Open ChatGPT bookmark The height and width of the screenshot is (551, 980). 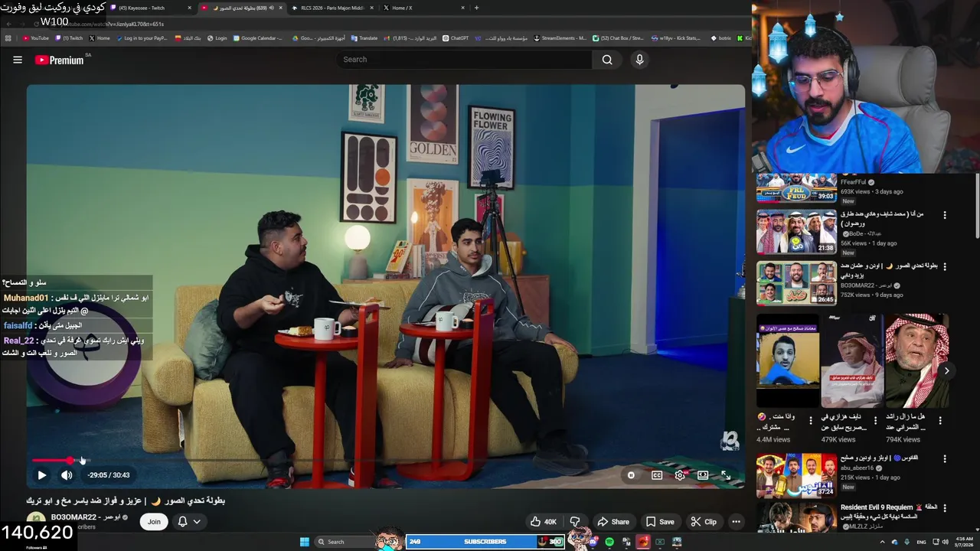click(x=456, y=37)
